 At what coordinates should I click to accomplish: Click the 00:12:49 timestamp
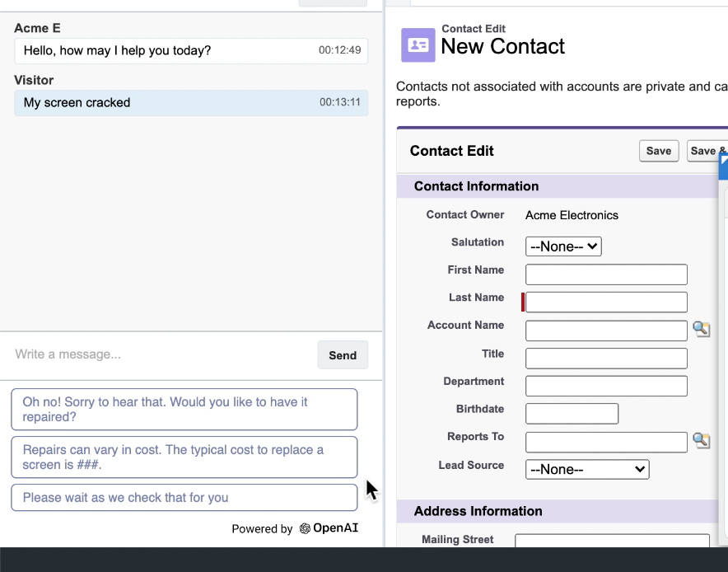(340, 50)
